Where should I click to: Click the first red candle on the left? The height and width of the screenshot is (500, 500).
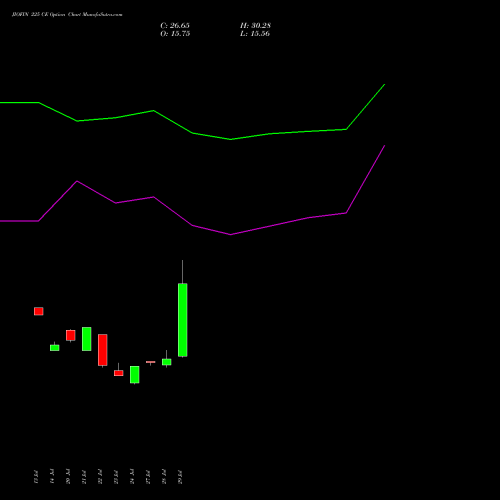pyautogui.click(x=39, y=311)
